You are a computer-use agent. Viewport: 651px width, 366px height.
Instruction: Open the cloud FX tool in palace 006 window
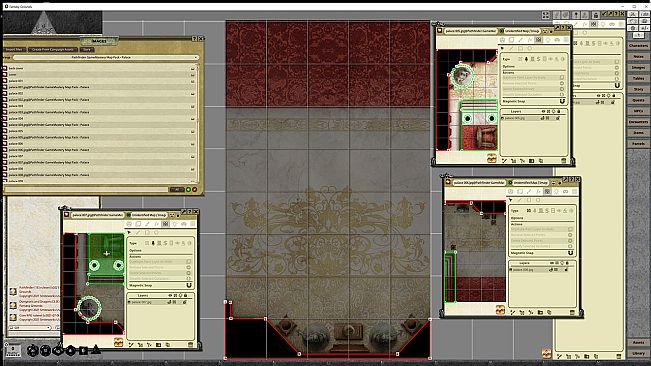pyautogui.click(x=565, y=191)
